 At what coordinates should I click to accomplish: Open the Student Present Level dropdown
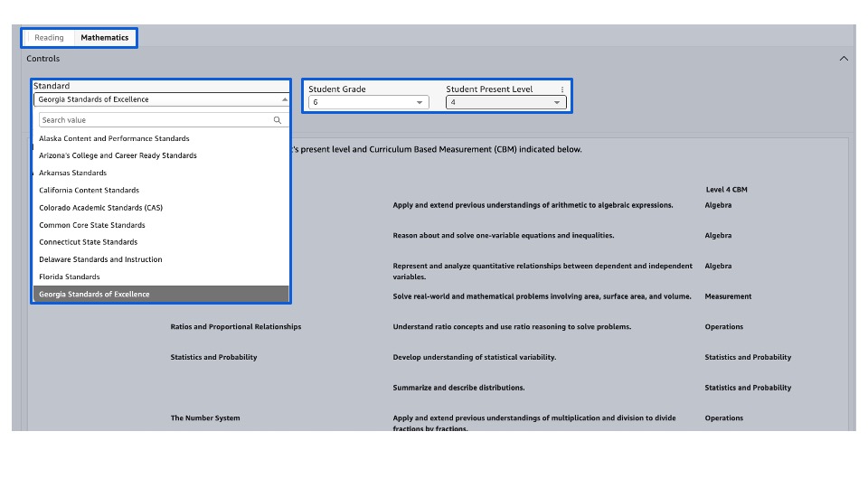505,102
